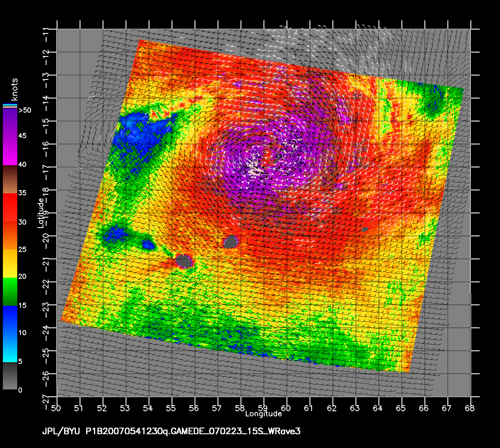Click the purple 40–50 knots color bar segment

tap(10, 138)
